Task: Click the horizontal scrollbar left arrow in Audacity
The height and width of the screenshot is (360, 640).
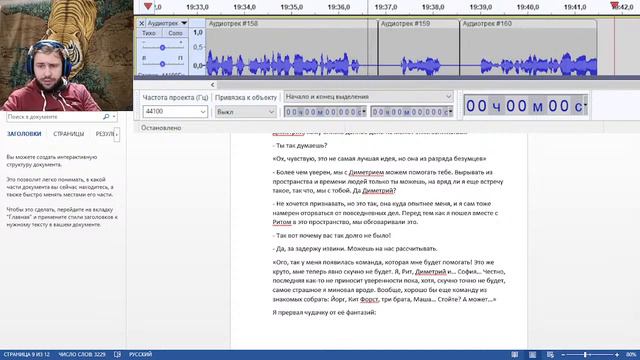Action: (213, 85)
